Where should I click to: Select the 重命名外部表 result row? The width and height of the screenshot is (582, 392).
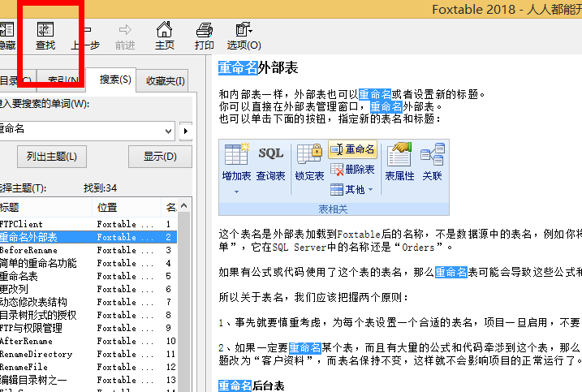(x=88, y=237)
